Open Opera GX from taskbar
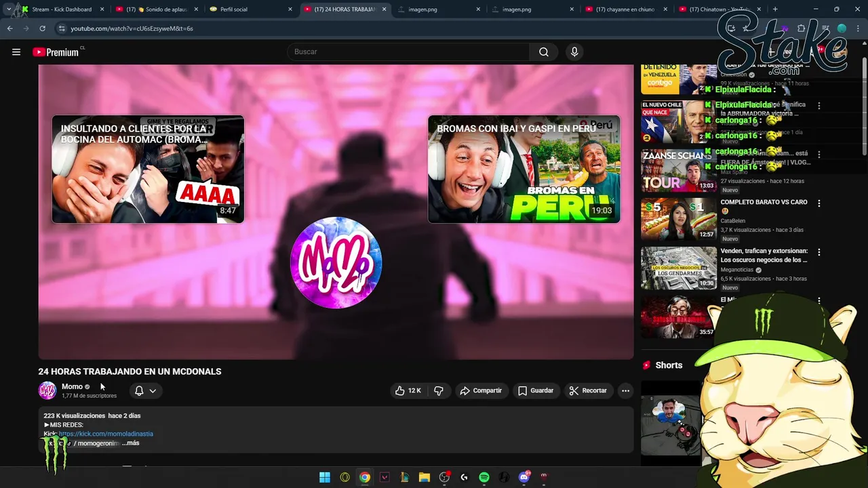Image resolution: width=868 pixels, height=488 pixels. 344,477
